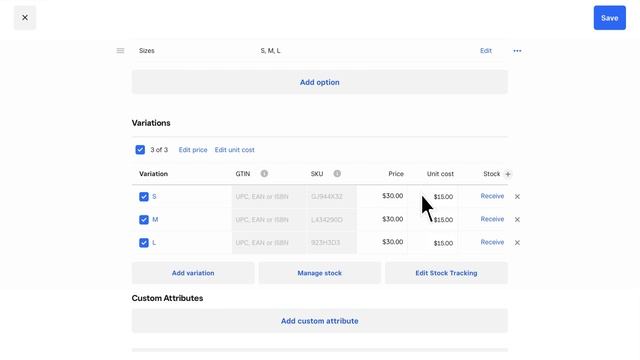Click the Add variation button

193,273
